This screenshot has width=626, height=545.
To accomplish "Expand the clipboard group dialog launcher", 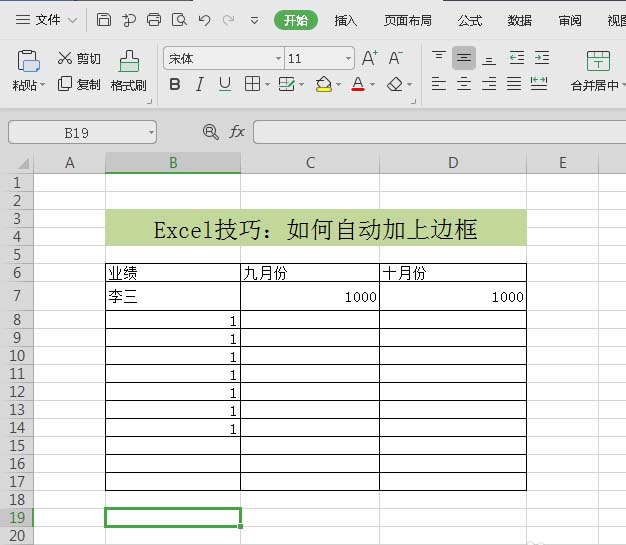I will tap(149, 102).
